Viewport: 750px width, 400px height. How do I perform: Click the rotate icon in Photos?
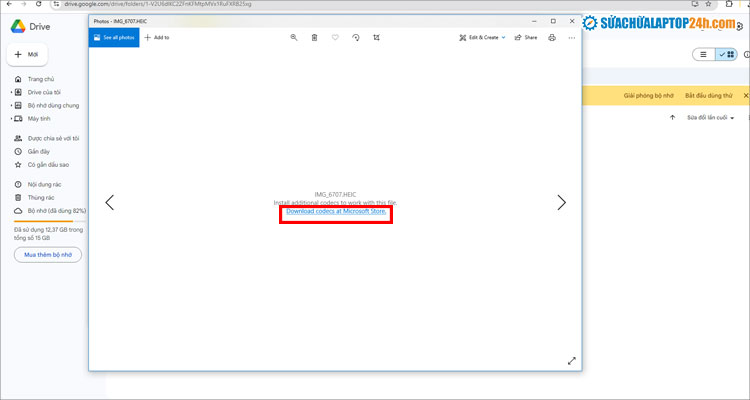pos(355,37)
